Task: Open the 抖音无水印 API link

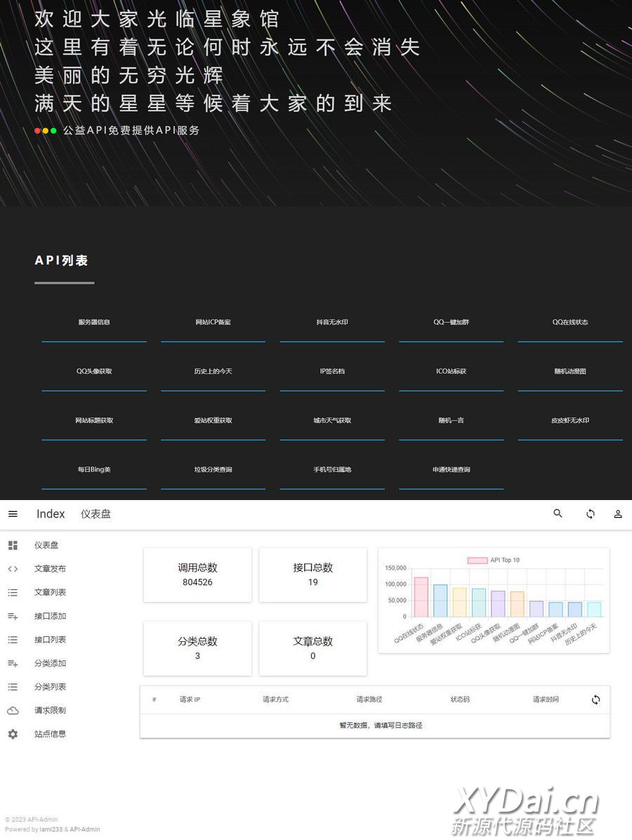Action: pos(332,322)
